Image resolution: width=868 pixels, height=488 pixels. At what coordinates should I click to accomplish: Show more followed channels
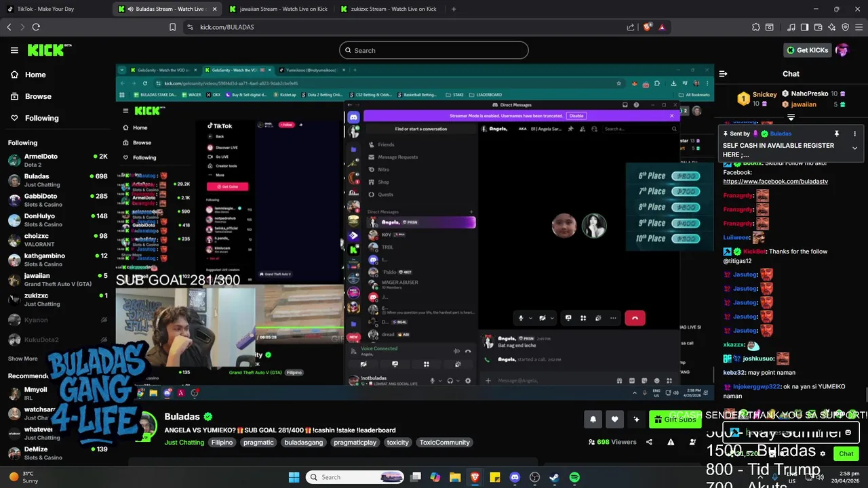point(23,359)
